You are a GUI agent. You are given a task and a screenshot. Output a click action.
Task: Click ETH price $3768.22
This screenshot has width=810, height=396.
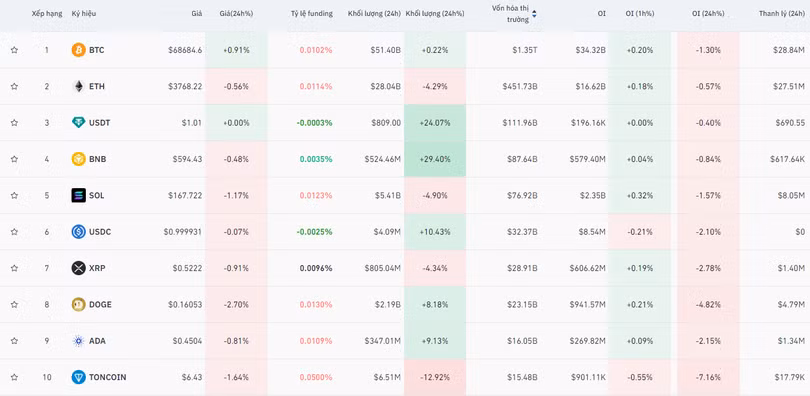click(185, 86)
